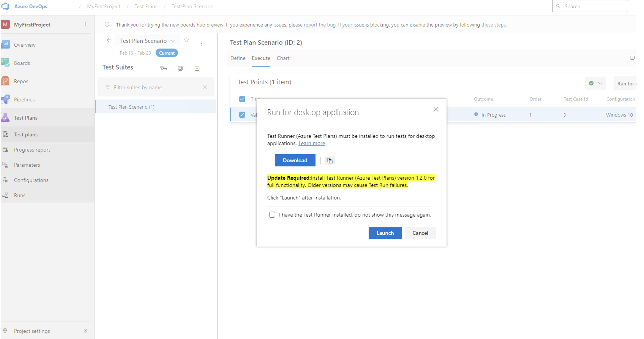Enable 'I have Test Runner installed' checkbox

pos(272,215)
